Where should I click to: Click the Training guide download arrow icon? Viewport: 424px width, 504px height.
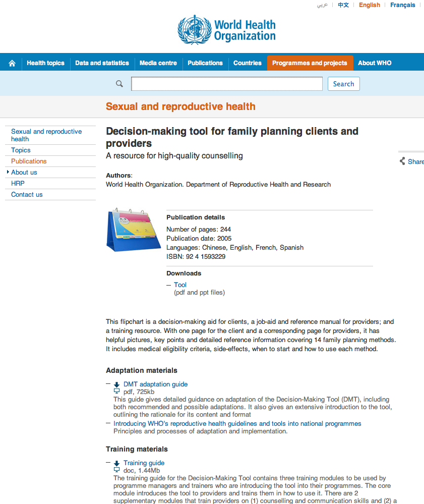[x=116, y=463]
